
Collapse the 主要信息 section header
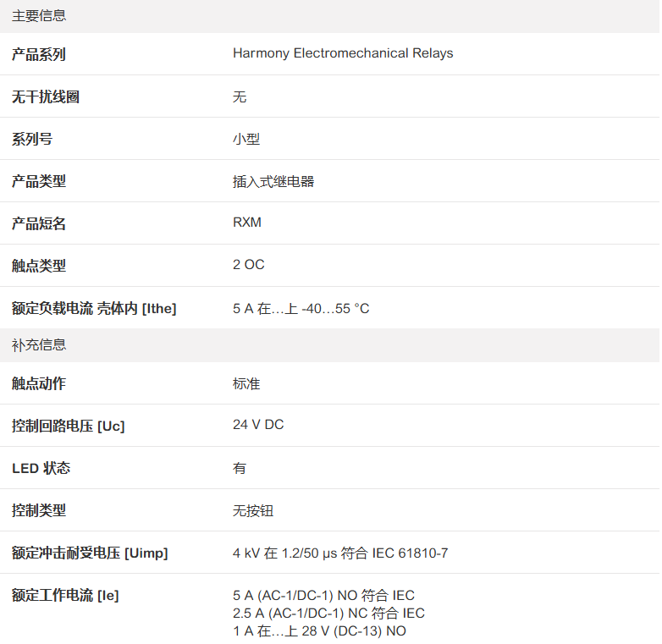click(39, 16)
